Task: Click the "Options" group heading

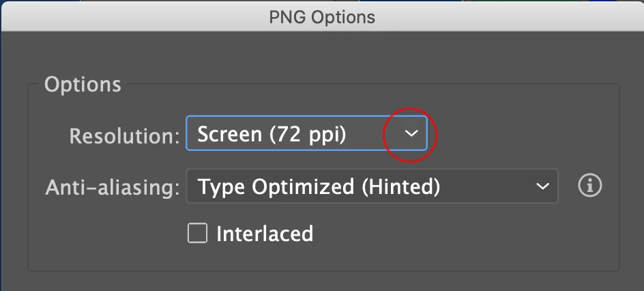Action: 83,85
